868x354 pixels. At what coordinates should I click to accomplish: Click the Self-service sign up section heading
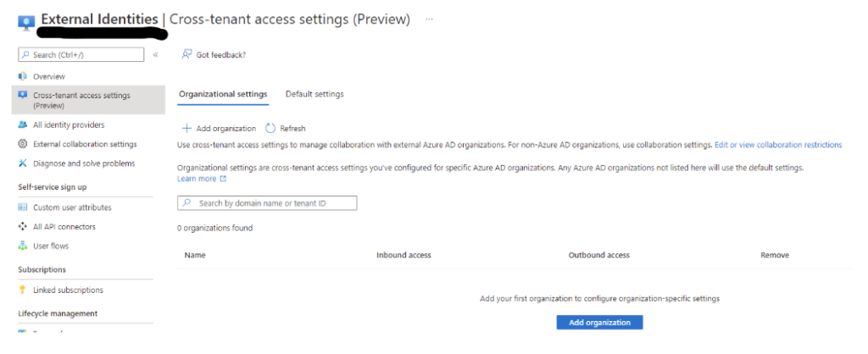[x=52, y=187]
